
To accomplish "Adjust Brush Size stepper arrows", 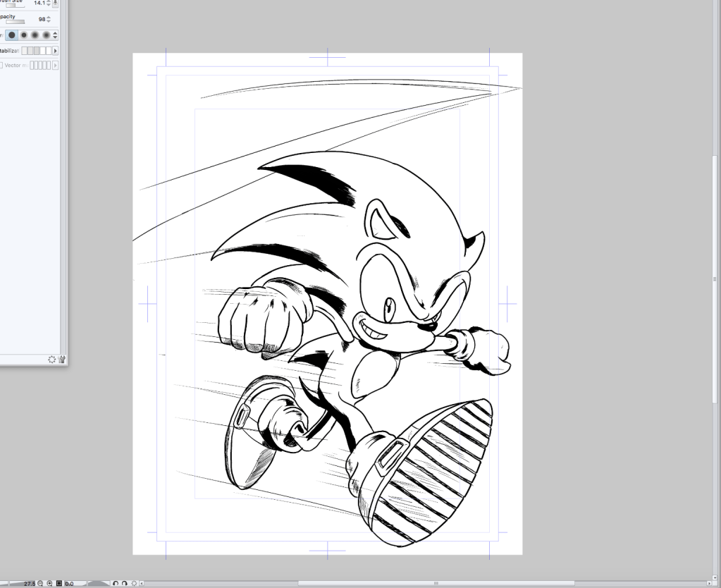I will tap(48, 4).
